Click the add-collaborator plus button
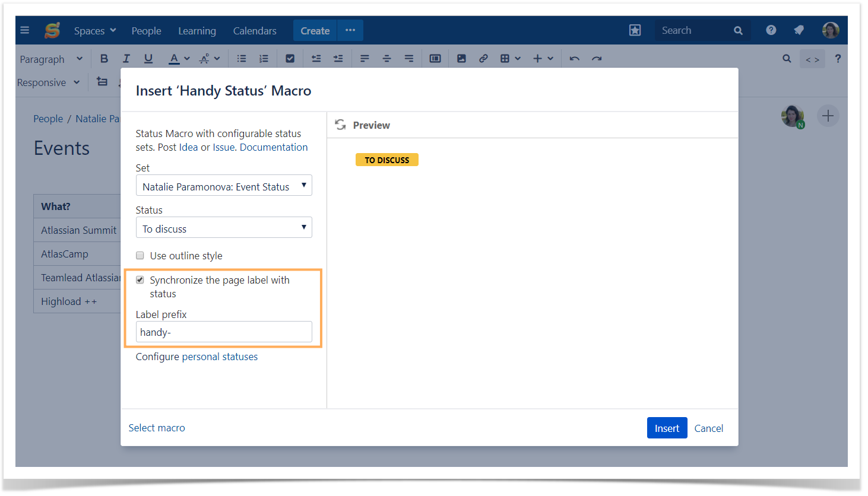The width and height of the screenshot is (868, 496). pyautogui.click(x=828, y=116)
